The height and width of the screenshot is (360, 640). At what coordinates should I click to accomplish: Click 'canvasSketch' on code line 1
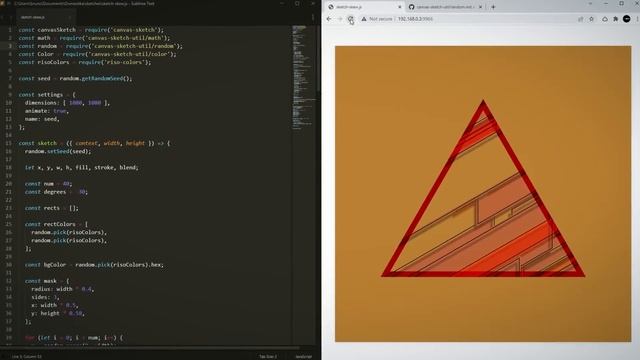point(57,30)
